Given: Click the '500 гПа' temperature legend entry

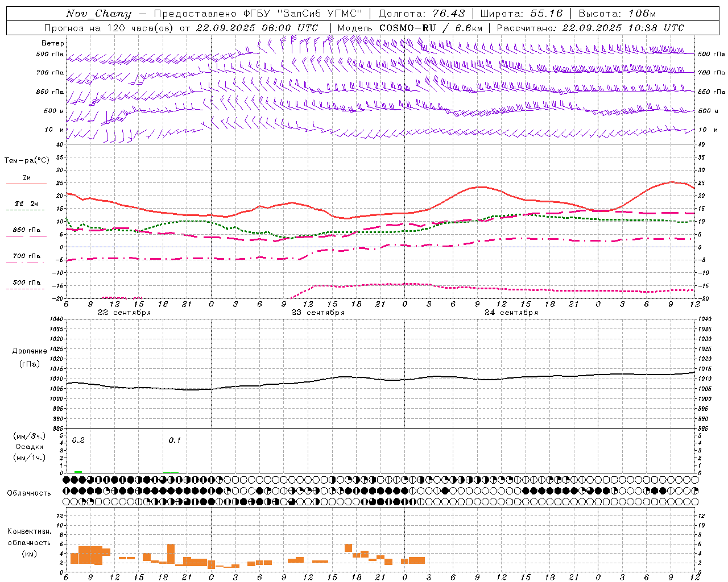Looking at the screenshot, I should [x=27, y=282].
